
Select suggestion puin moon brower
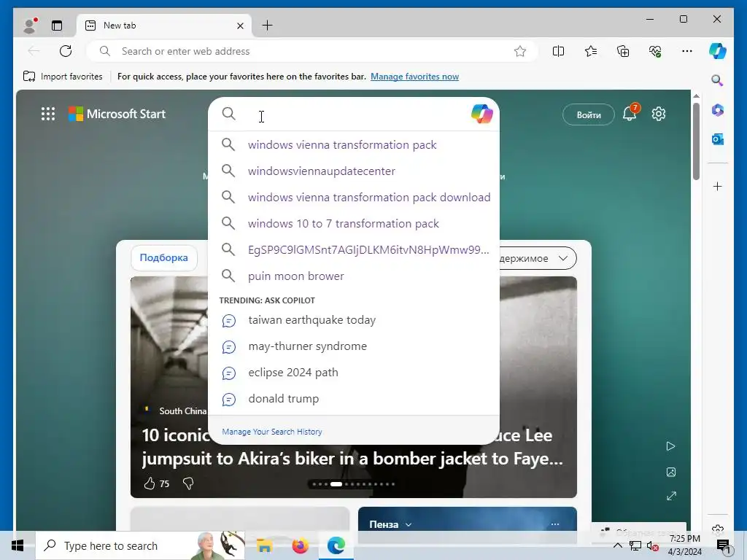pos(354,276)
